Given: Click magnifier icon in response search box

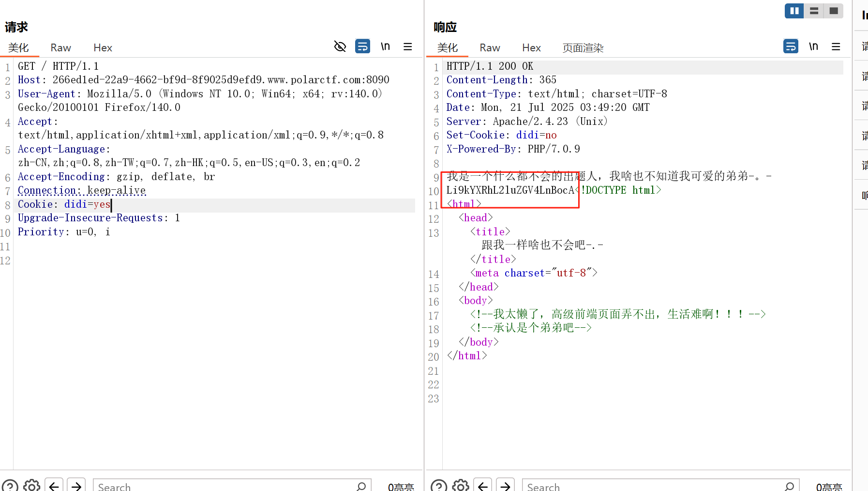Looking at the screenshot, I should [789, 486].
